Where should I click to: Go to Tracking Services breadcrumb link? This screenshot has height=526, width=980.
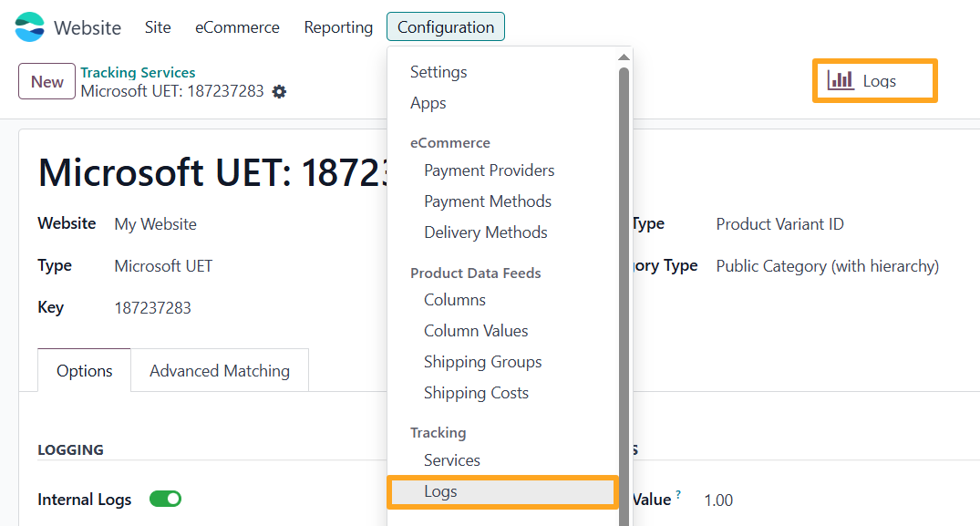[138, 72]
